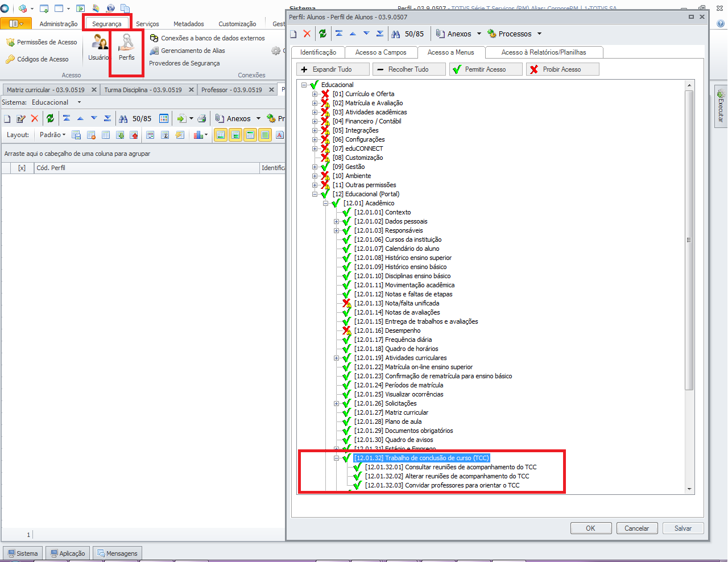Click the Proibir Acesso button
The image size is (728, 562).
(562, 69)
